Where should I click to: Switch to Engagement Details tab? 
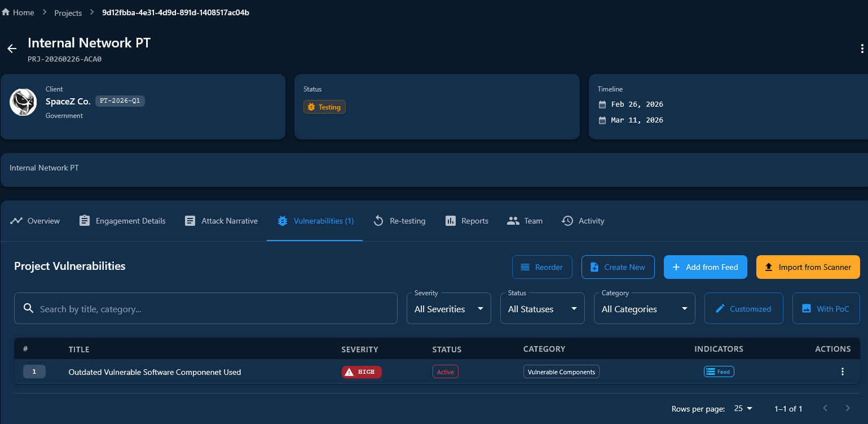point(122,221)
